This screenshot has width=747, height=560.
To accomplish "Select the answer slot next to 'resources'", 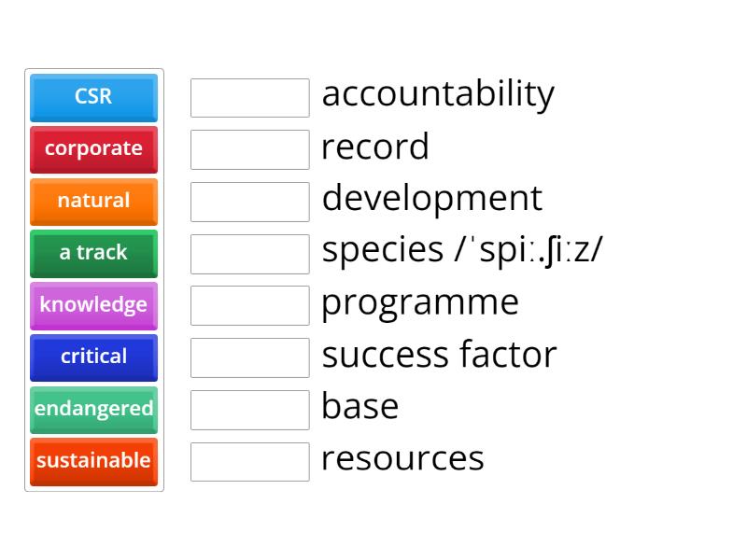I will click(x=249, y=461).
